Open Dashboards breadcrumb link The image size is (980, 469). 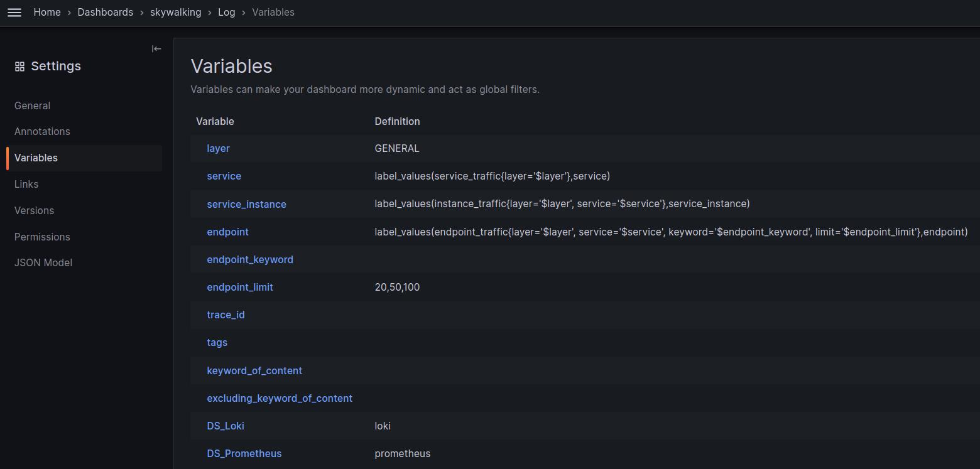coord(105,13)
